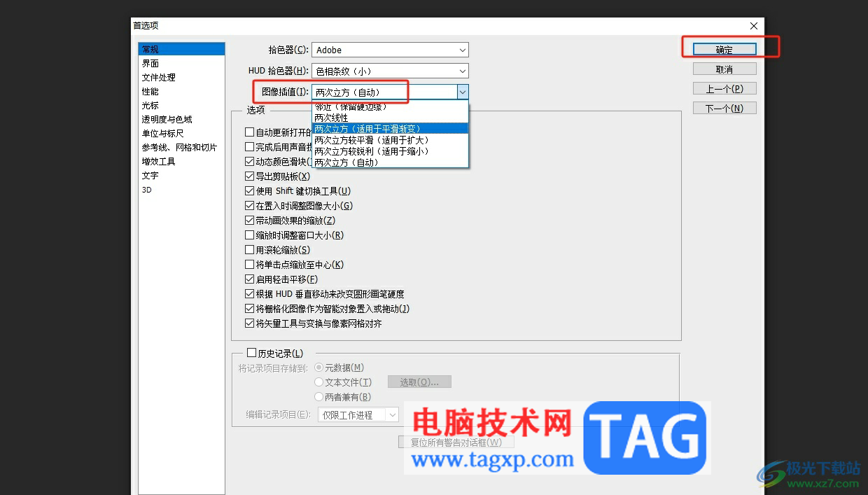Disable 启用轻击平移 checkbox
The width and height of the screenshot is (868, 495).
[x=249, y=279]
